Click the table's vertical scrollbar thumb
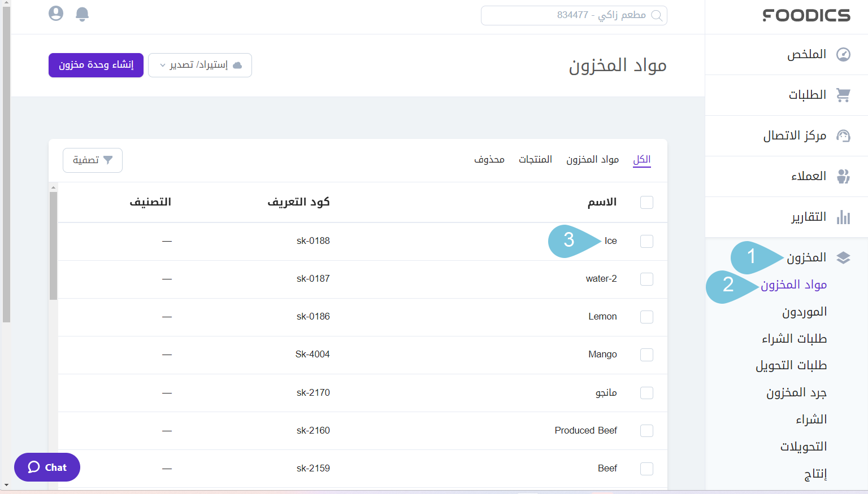Viewport: 868px width, 494px height. (53, 246)
